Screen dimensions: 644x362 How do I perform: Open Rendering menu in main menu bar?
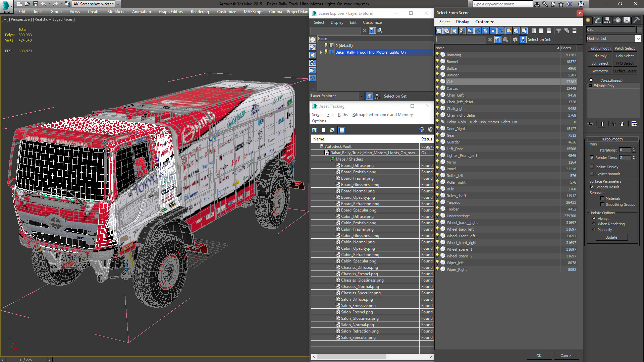coord(200,12)
